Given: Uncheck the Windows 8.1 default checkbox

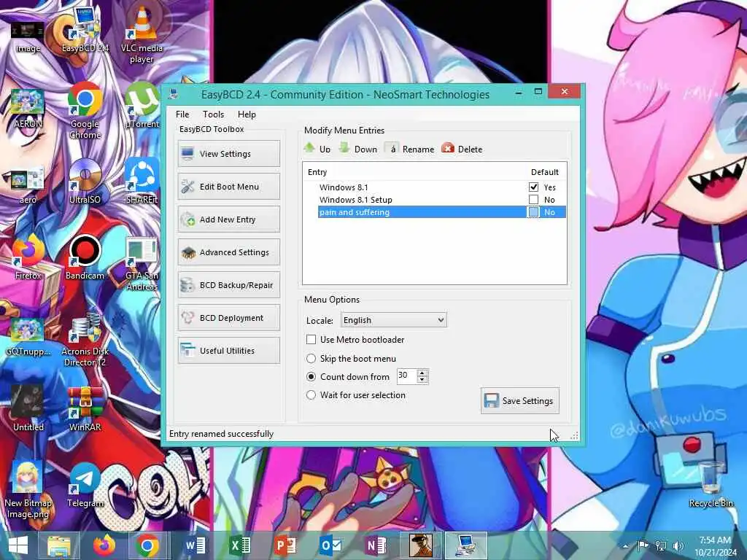Looking at the screenshot, I should (x=533, y=187).
